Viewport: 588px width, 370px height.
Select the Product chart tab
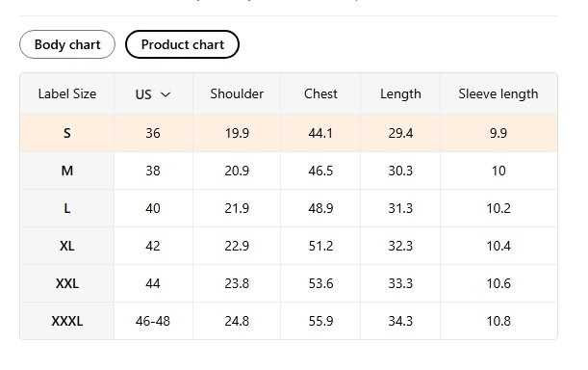[x=182, y=44]
